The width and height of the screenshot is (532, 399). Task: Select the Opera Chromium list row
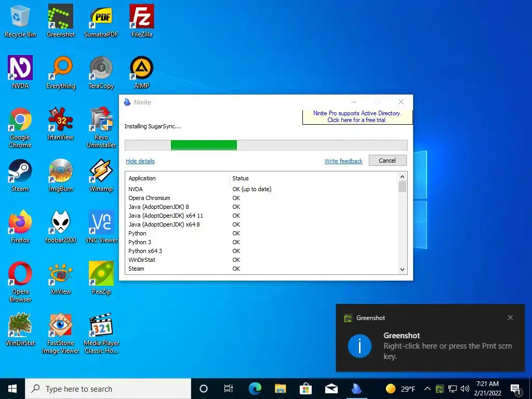[262, 198]
